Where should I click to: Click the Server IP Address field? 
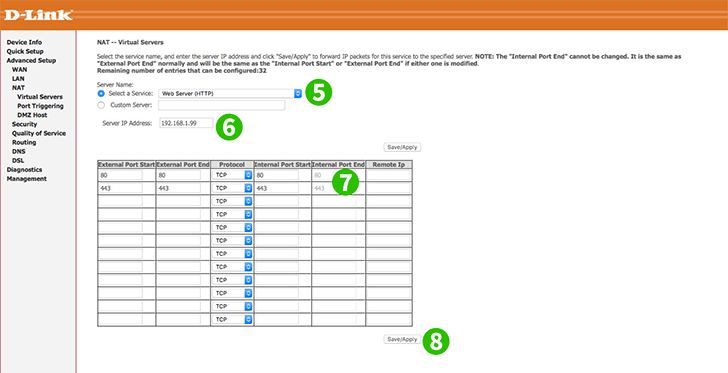(186, 123)
